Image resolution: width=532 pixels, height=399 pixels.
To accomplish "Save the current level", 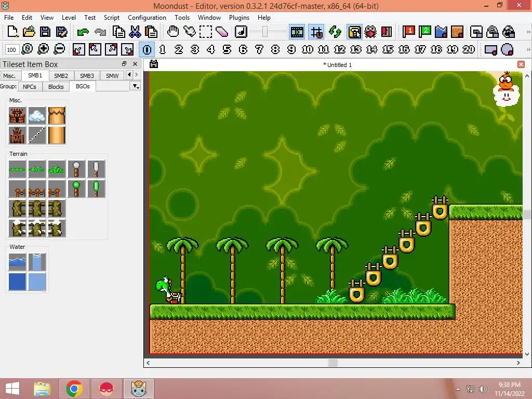I will [45, 32].
